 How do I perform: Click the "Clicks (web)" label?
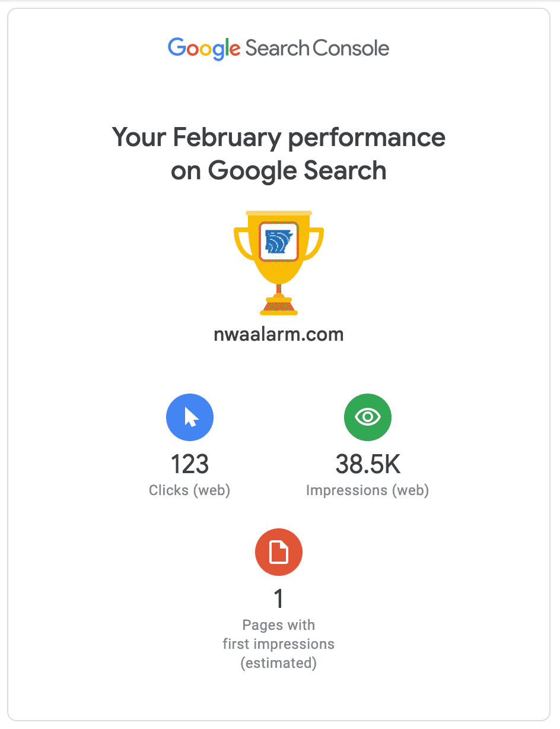tap(190, 490)
